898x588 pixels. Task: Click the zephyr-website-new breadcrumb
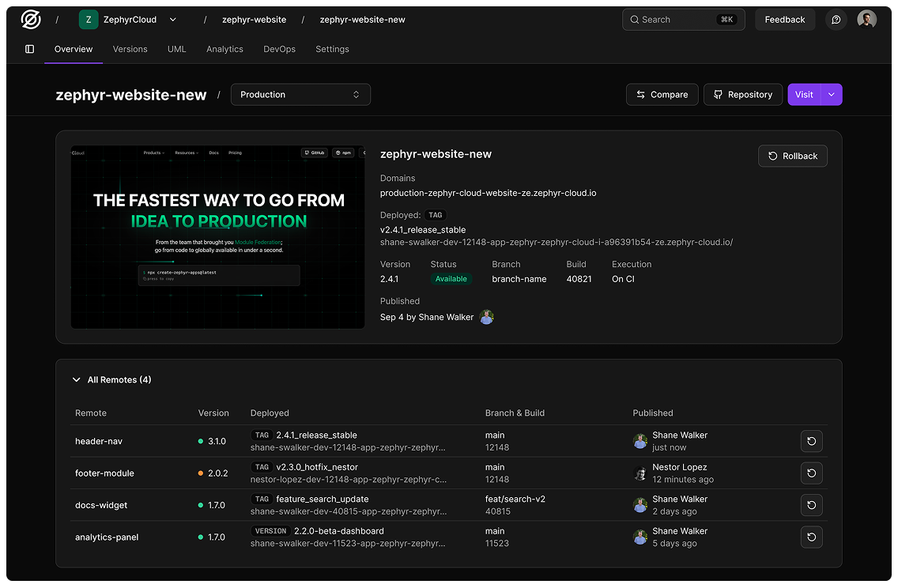(363, 20)
